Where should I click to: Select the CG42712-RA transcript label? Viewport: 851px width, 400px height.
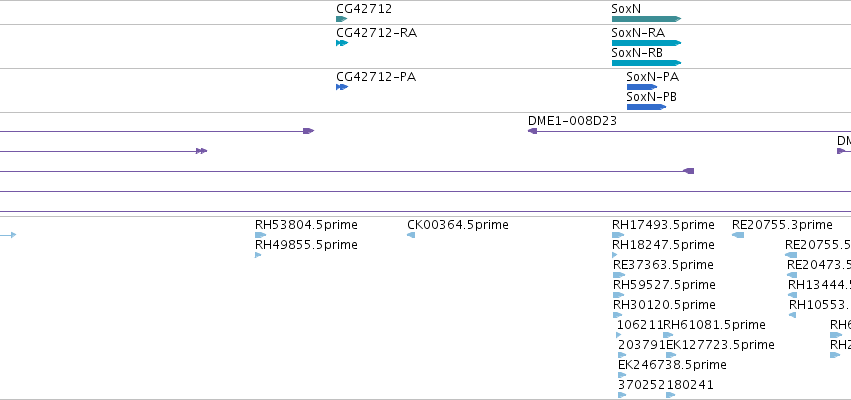click(377, 33)
